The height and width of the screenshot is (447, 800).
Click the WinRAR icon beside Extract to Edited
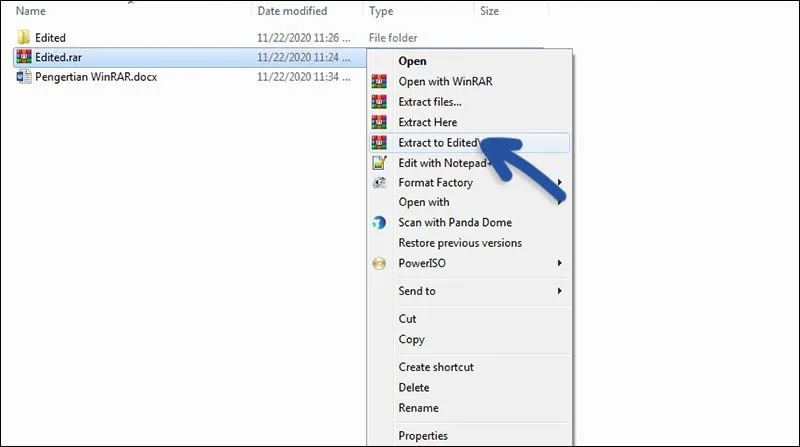pyautogui.click(x=379, y=142)
